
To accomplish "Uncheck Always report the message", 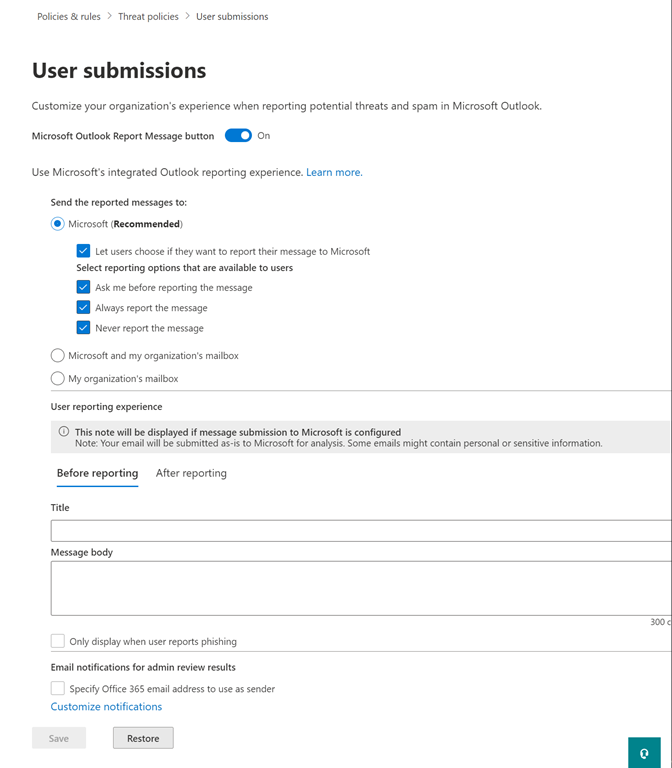I will (x=84, y=307).
